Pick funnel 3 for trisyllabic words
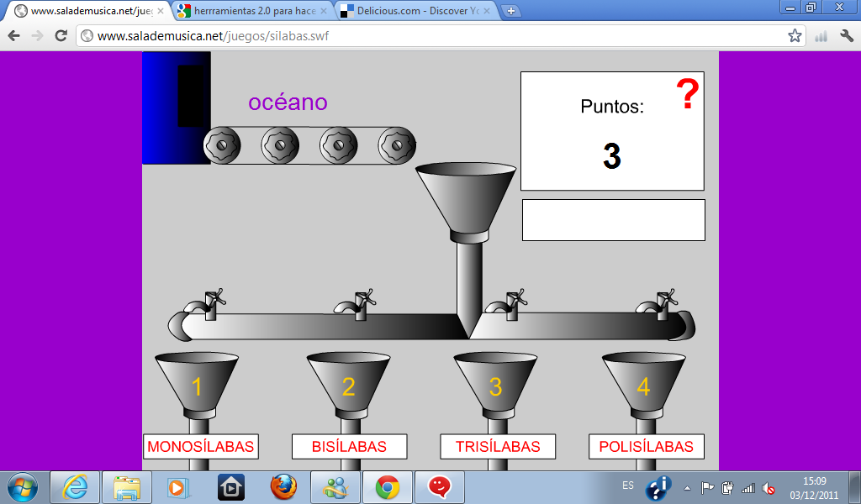Screen dimensions: 861x504 point(494,386)
